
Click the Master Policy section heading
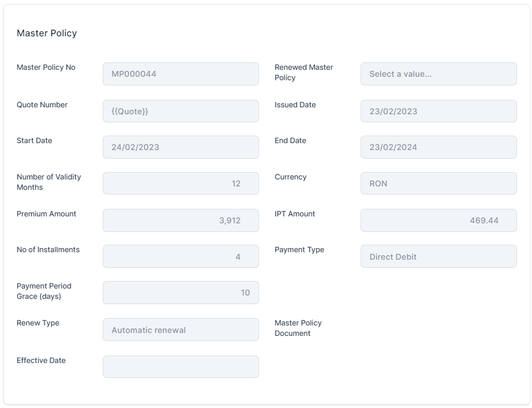[47, 33]
